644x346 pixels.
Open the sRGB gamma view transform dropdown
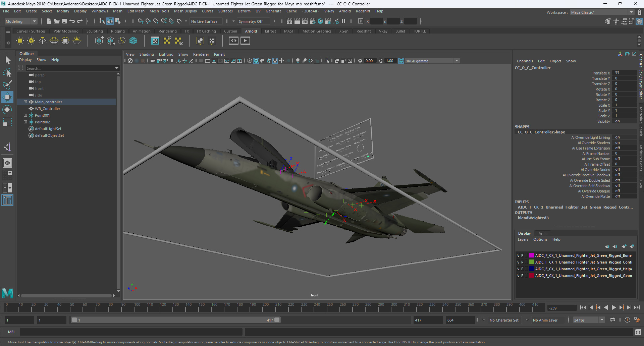pyautogui.click(x=432, y=61)
